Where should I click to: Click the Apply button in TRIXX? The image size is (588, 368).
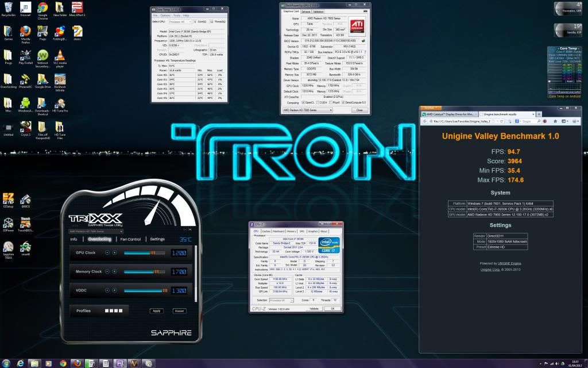tap(156, 311)
